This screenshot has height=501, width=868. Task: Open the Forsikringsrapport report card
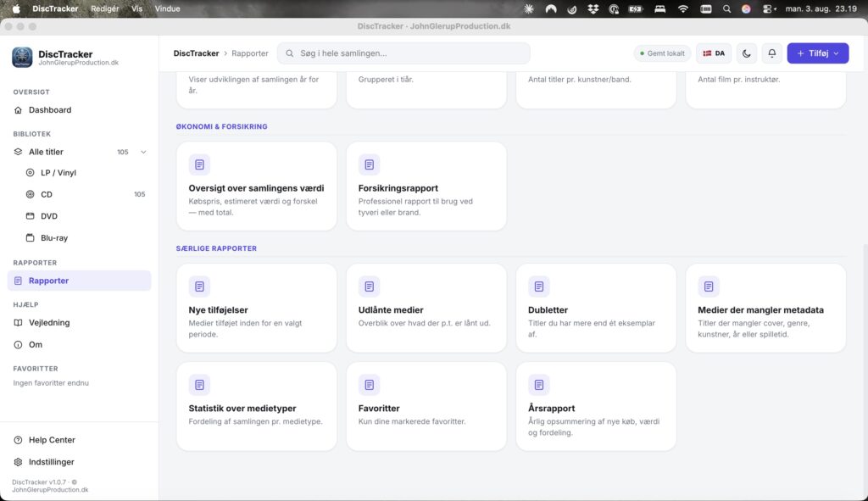[426, 186]
